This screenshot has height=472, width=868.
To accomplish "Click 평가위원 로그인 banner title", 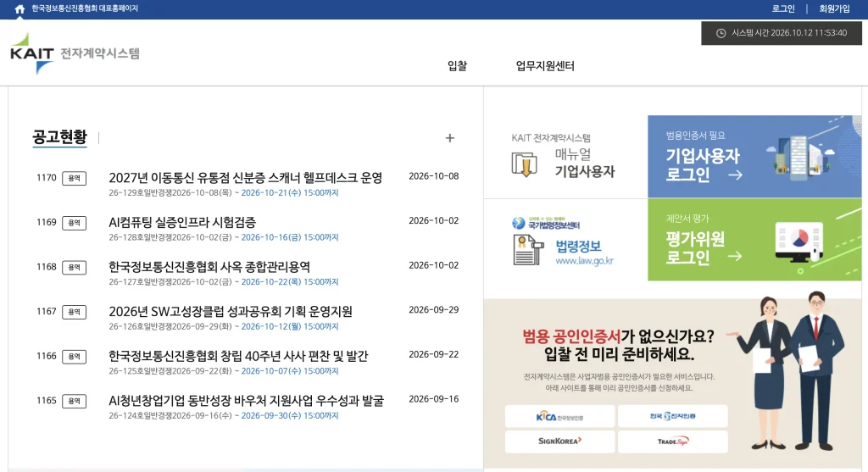I will (x=695, y=248).
